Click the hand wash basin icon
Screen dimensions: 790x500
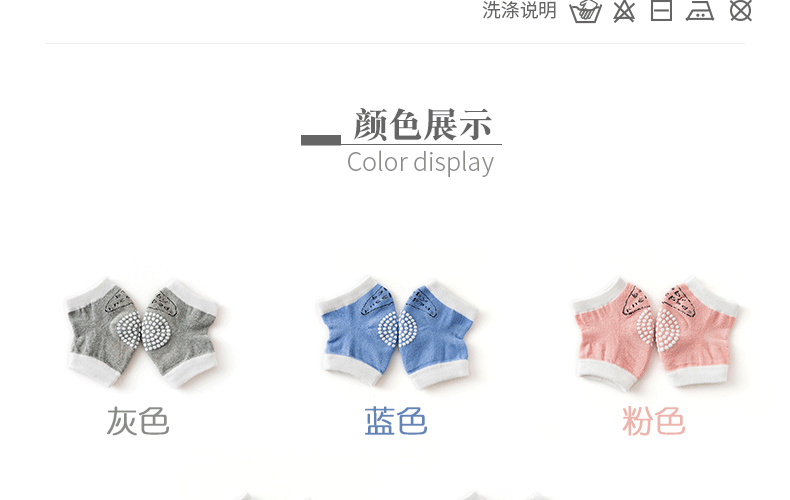point(585,11)
